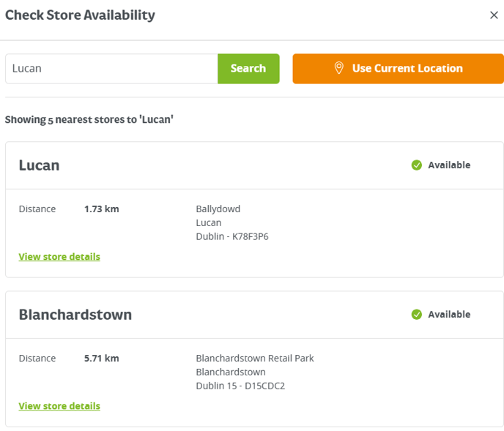504x431 pixels.
Task: Click the location pin icon
Action: click(338, 68)
